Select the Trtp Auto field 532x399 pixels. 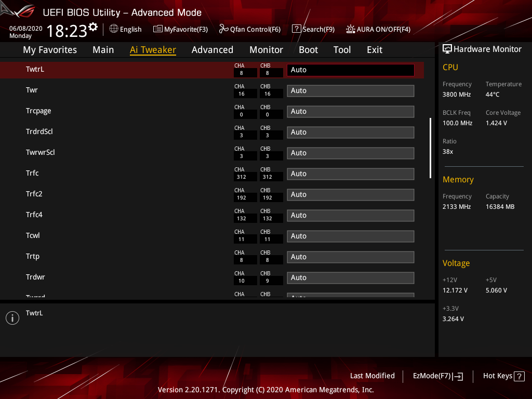coord(351,257)
